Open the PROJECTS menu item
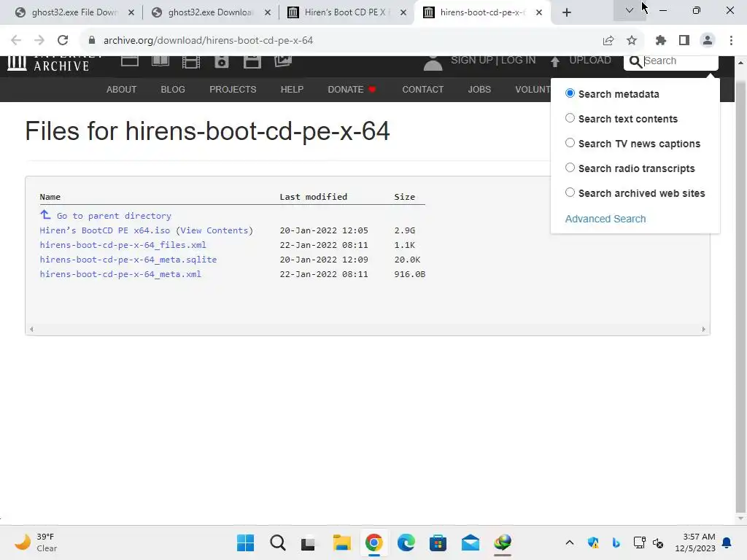Viewport: 747px width, 560px height. pyautogui.click(x=233, y=90)
